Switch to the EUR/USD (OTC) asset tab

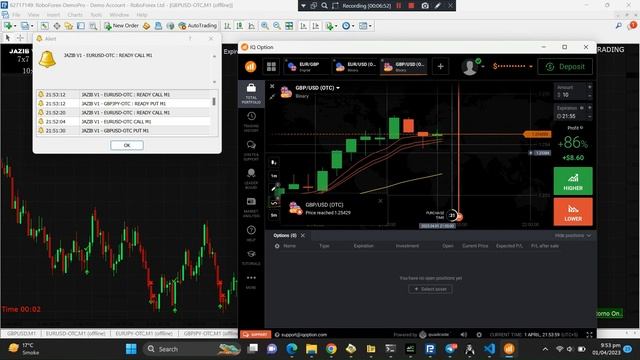point(354,67)
